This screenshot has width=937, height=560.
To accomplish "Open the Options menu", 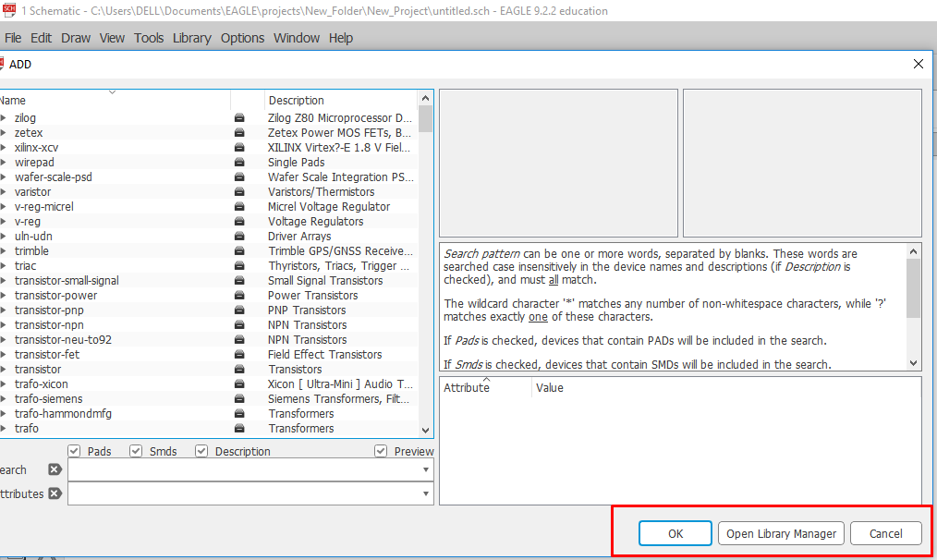I will point(242,38).
